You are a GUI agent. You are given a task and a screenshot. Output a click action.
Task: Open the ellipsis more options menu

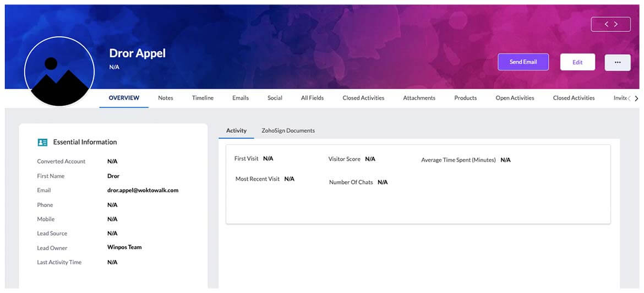(x=618, y=62)
